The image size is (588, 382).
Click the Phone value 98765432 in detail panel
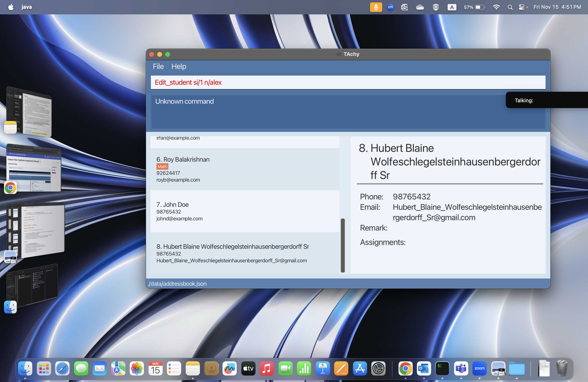412,196
